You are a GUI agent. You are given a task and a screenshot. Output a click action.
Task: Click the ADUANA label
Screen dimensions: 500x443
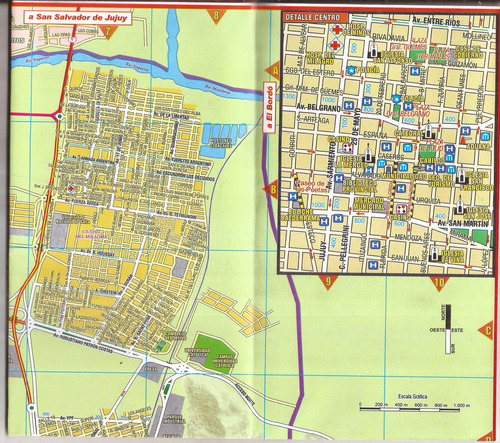click(x=478, y=146)
